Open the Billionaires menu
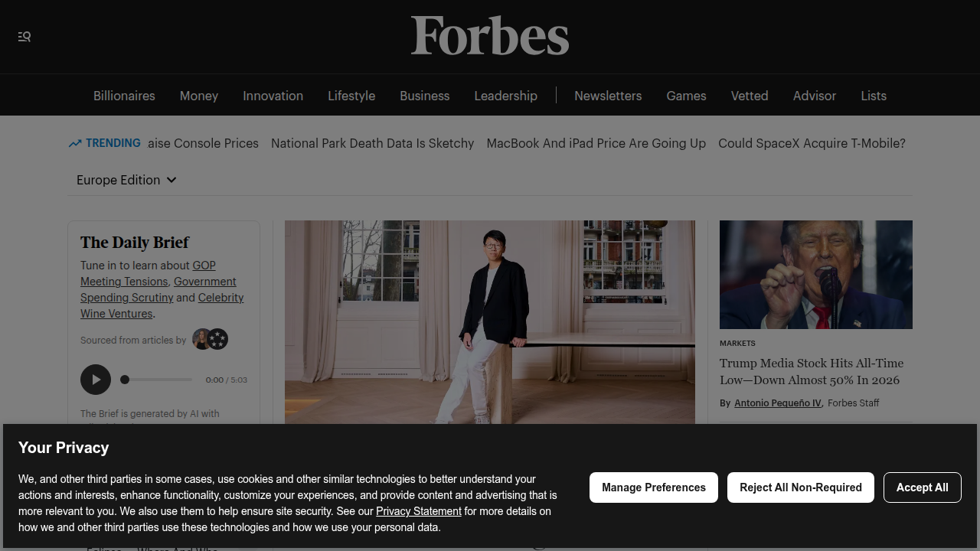Screen dimensions: 980x551 [x=124, y=96]
